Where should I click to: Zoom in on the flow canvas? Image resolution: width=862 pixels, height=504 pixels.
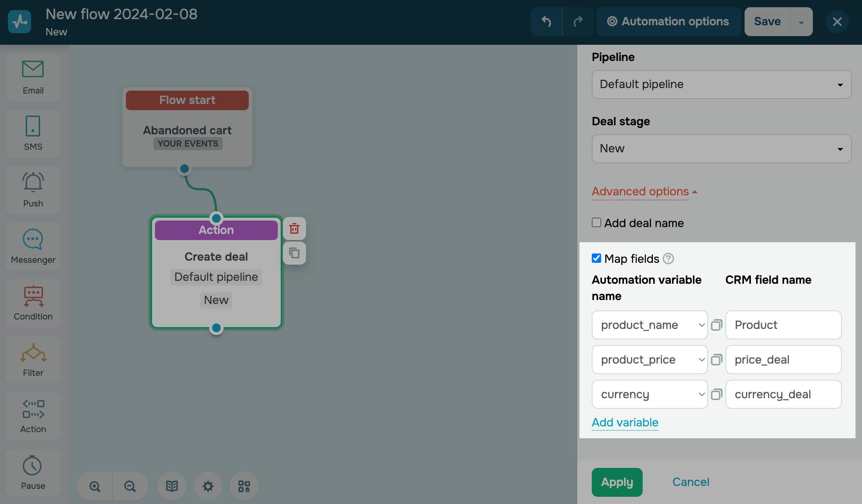click(x=95, y=486)
